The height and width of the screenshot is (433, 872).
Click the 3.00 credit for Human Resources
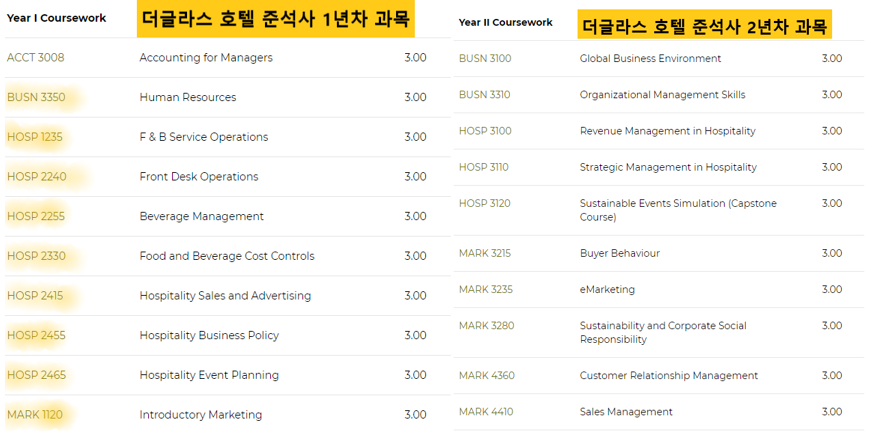pos(415,97)
